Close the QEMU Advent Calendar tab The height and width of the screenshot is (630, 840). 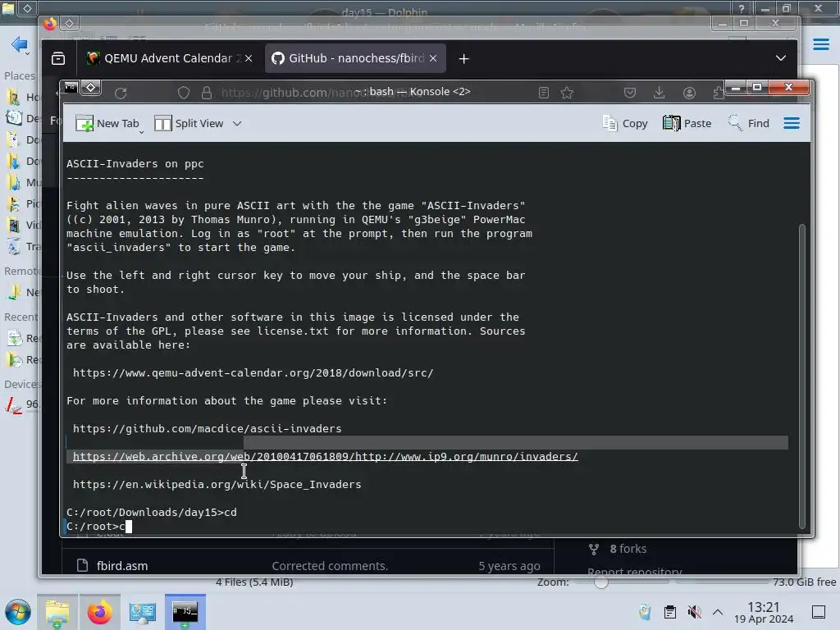pyautogui.click(x=249, y=58)
